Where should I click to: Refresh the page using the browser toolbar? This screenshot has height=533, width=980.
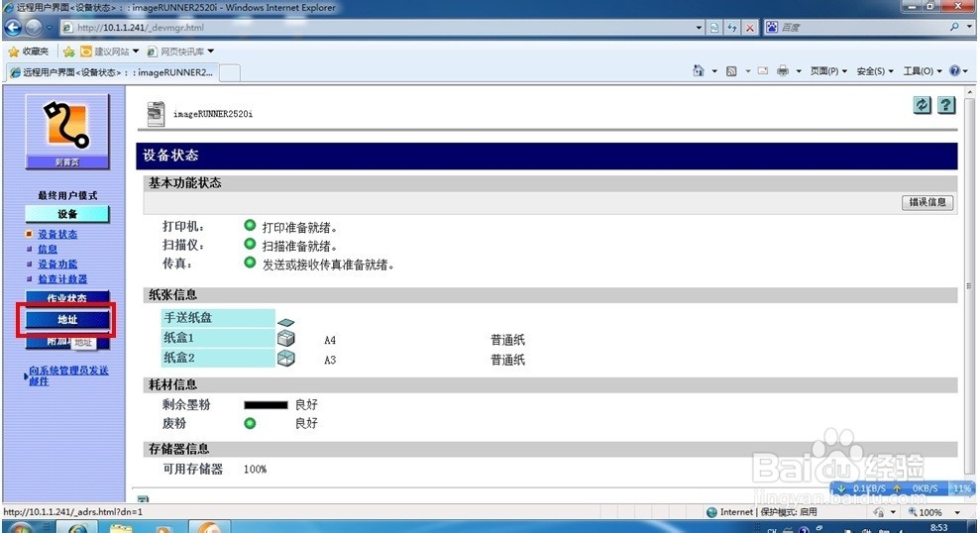[x=732, y=28]
